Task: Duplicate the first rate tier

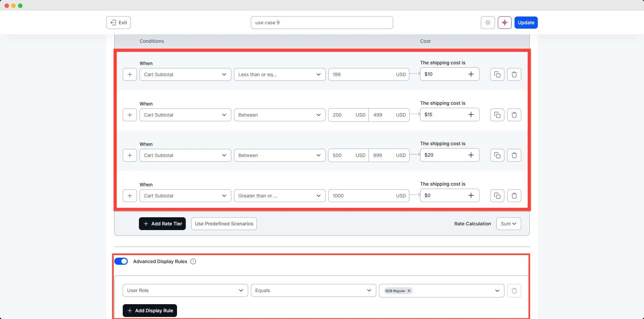Action: point(497,74)
